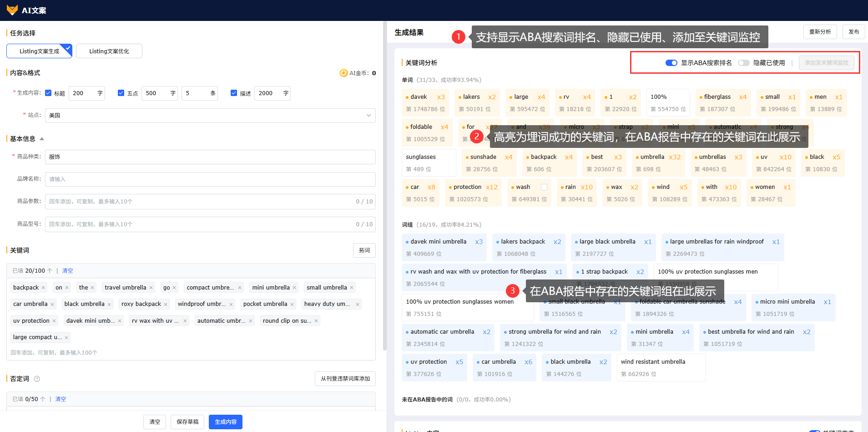Collapse the 基本信息 section
The height and width of the screenshot is (432, 868).
(x=42, y=139)
